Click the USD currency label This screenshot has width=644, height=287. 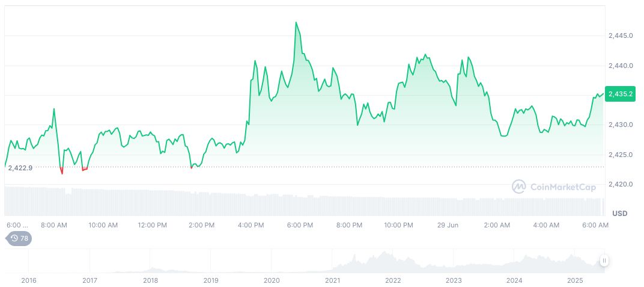coord(619,214)
